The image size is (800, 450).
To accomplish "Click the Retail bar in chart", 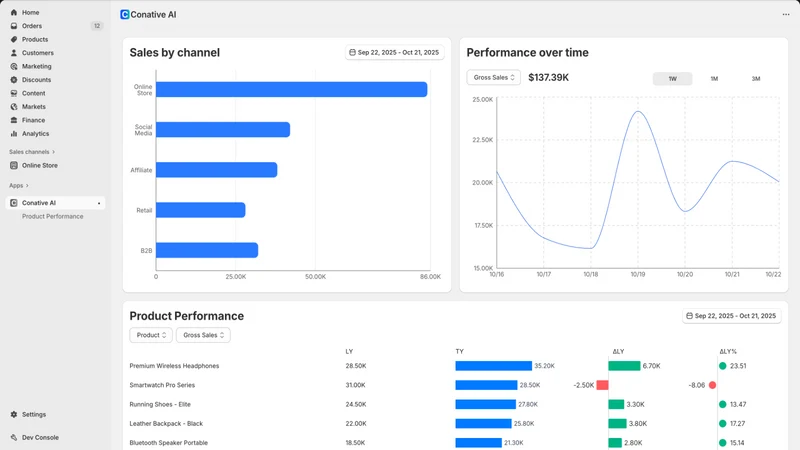I will point(201,210).
